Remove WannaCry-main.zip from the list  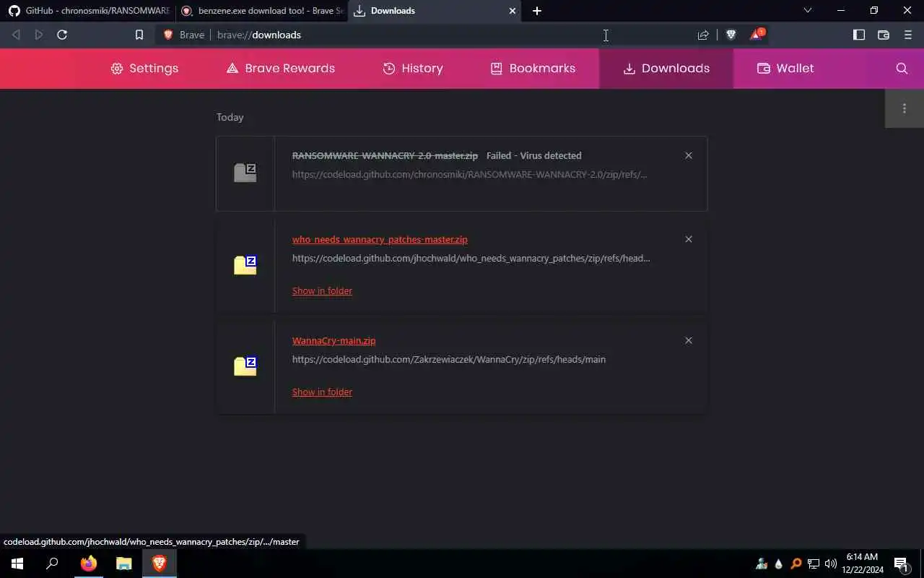(x=689, y=340)
